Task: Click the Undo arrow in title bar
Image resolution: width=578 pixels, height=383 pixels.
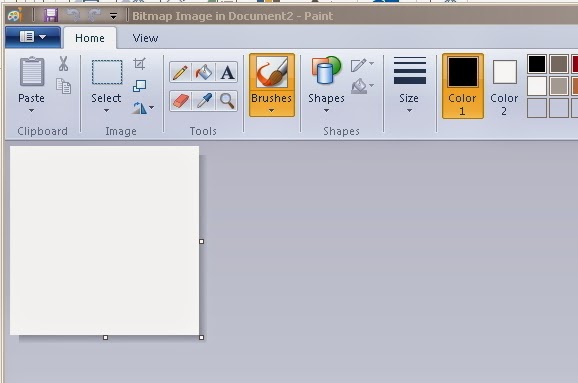Action: [x=73, y=15]
